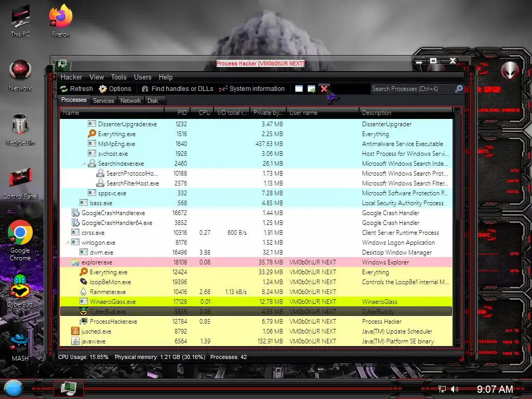Open the View menu
Screen dimensions: 532x399
(x=97, y=77)
